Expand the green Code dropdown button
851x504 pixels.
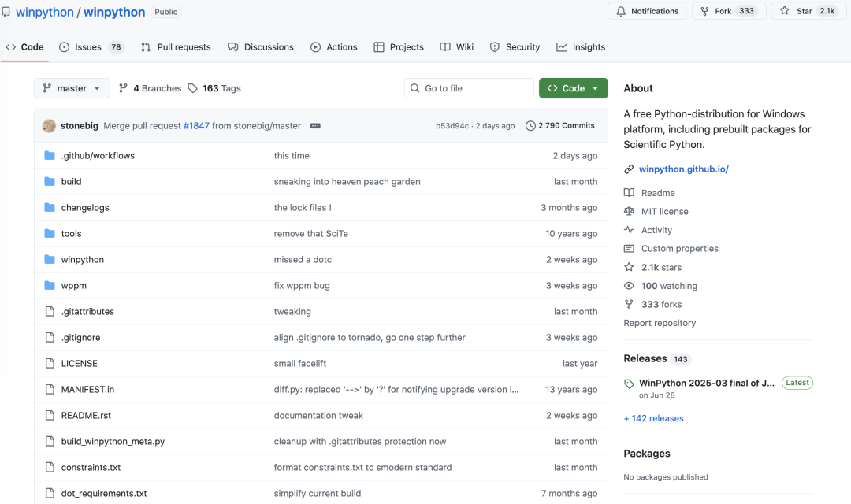(573, 88)
